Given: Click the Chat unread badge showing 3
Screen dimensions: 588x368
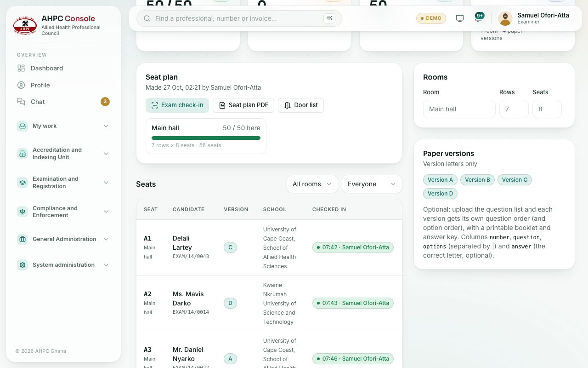Looking at the screenshot, I should click(105, 102).
